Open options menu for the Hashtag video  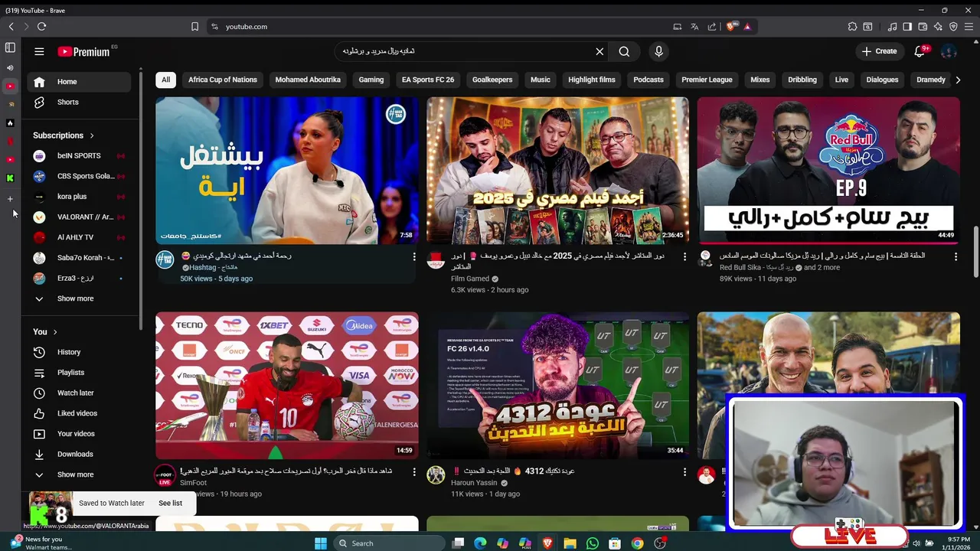click(414, 257)
